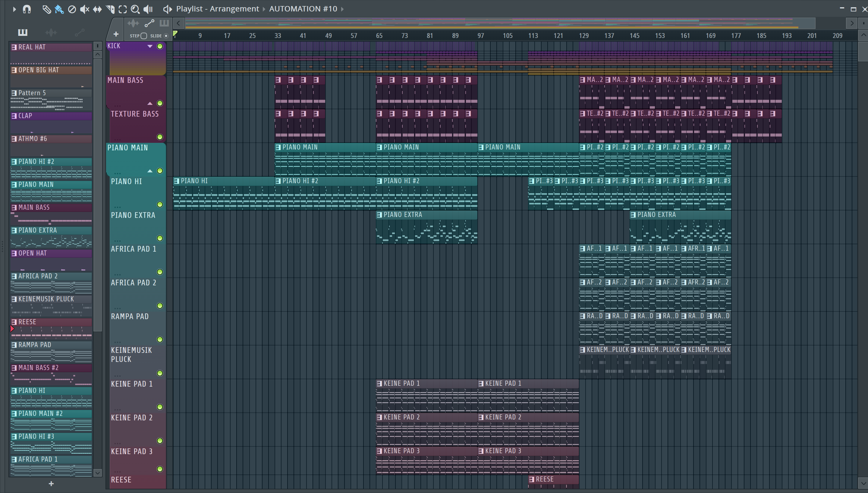Open the REESE clip menu icon in playlist
Screen dimensions: 868x493
pyautogui.click(x=531, y=480)
